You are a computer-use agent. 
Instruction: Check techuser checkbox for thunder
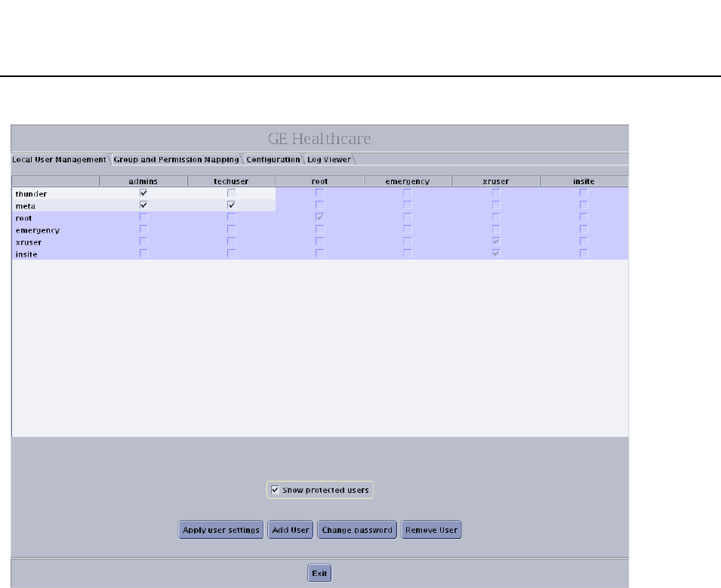231,193
